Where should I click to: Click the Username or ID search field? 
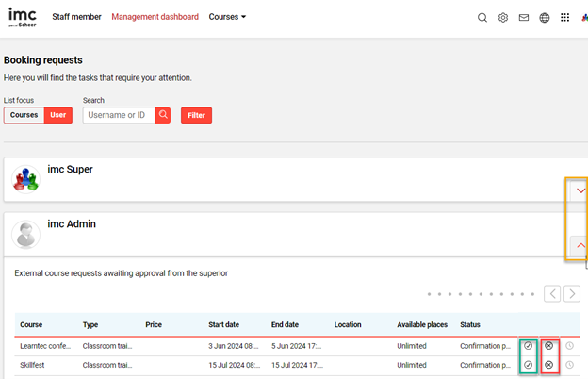(119, 115)
